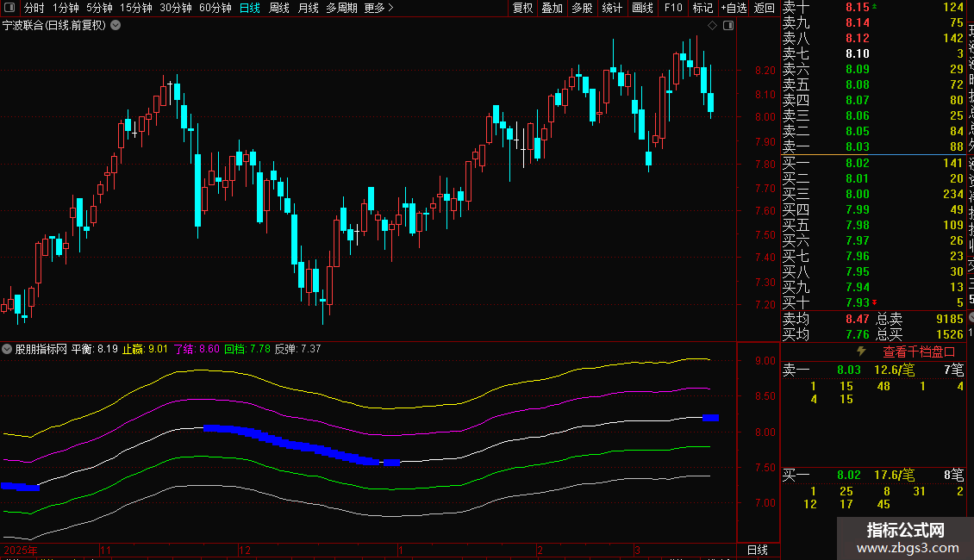This screenshot has width=974, height=560.
Task: Click the 总卖 volume 9185
Action: 950,319
